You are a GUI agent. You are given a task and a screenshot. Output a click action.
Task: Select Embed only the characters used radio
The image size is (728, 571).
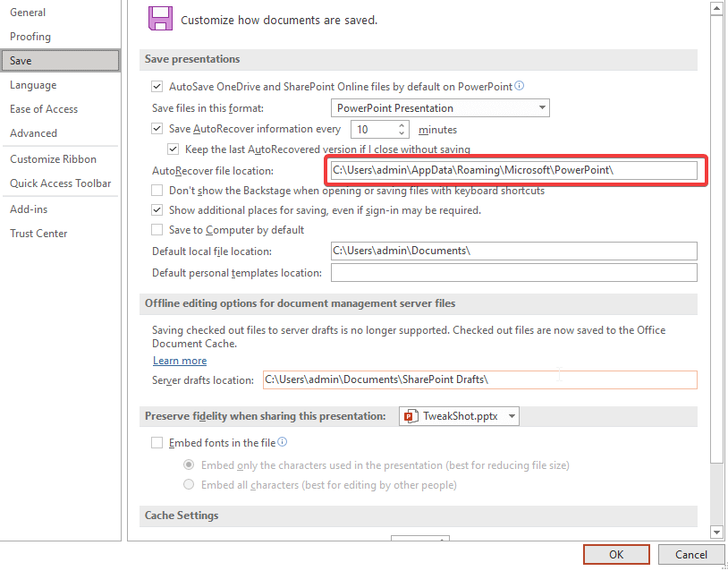pos(189,464)
